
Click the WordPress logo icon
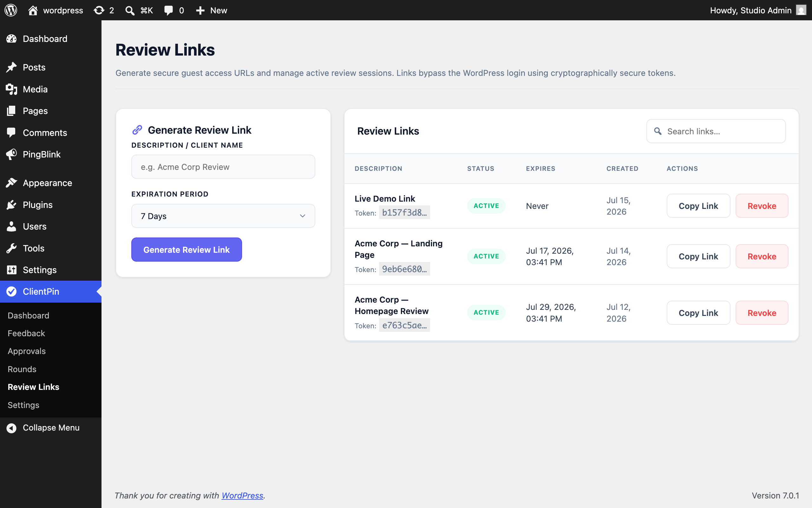11,10
